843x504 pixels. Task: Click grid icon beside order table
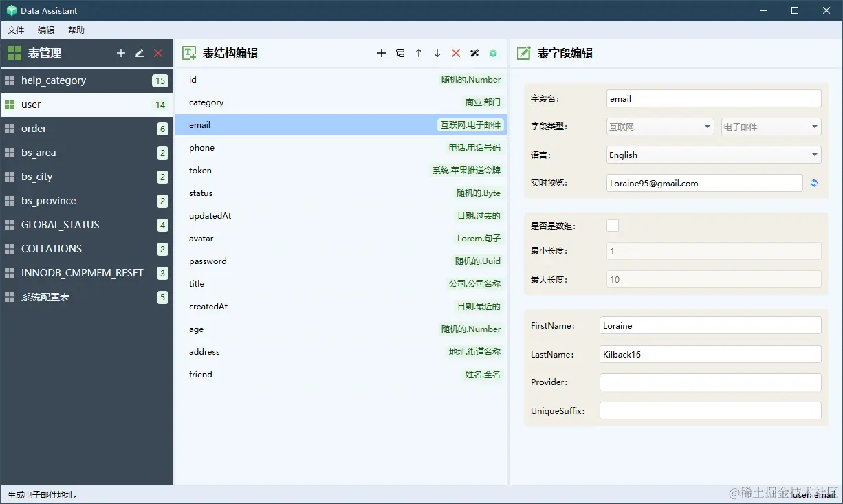coord(10,129)
